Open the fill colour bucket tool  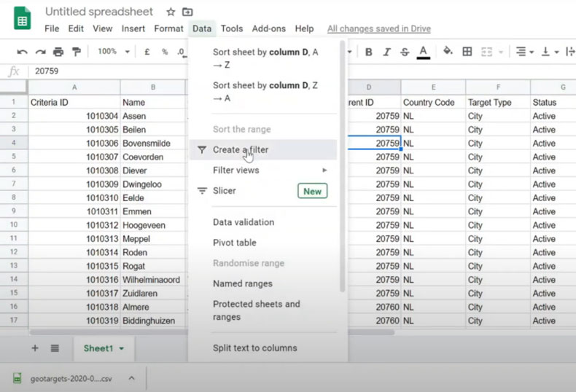click(447, 52)
